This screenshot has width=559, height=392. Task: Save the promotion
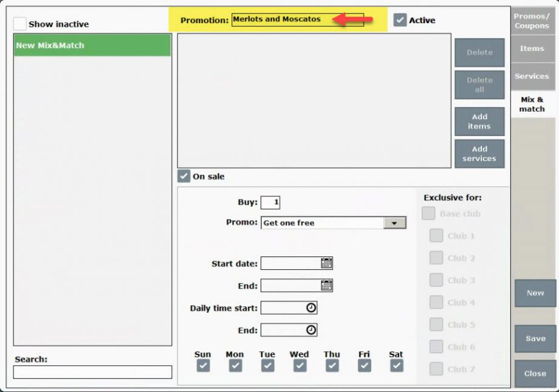pos(535,339)
